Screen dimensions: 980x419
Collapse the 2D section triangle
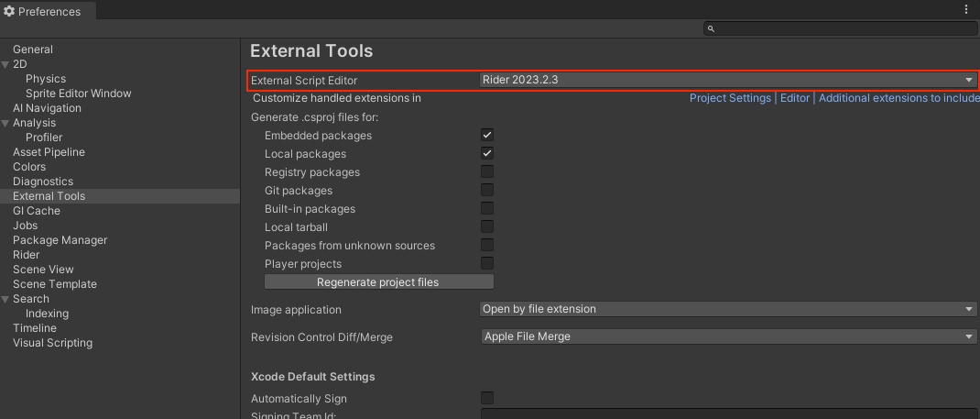[x=5, y=64]
